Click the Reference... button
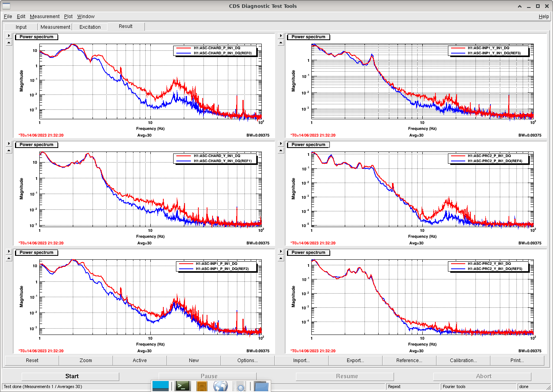 point(409,361)
